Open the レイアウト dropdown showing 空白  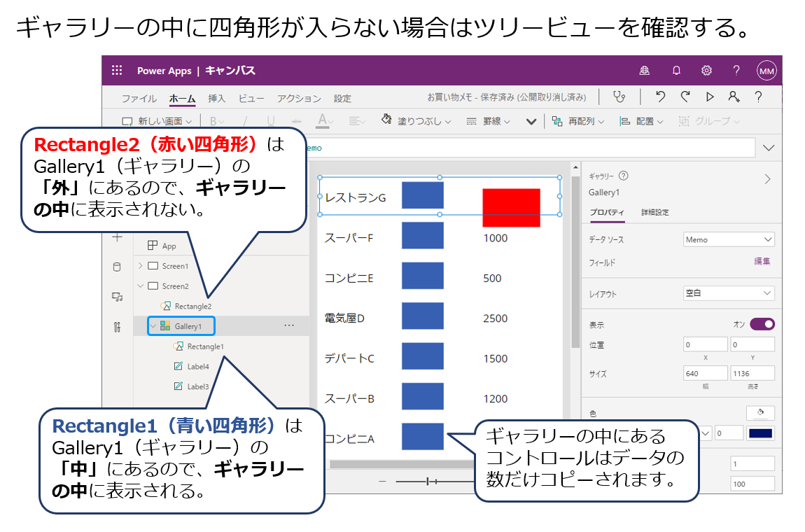click(x=728, y=293)
